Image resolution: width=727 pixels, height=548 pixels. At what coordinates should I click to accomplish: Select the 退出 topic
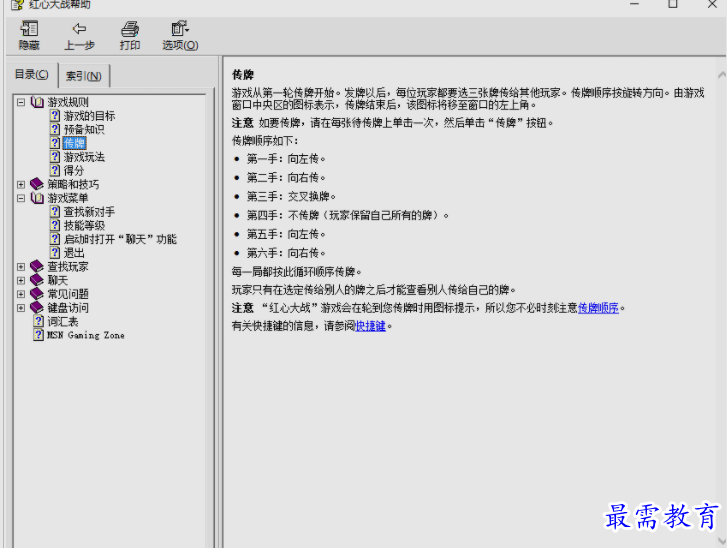point(74,253)
